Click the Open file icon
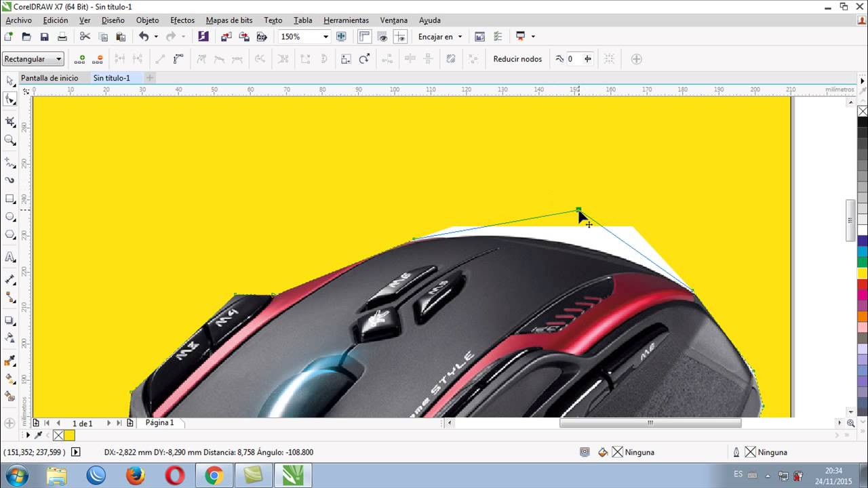The image size is (868, 488). click(x=26, y=37)
